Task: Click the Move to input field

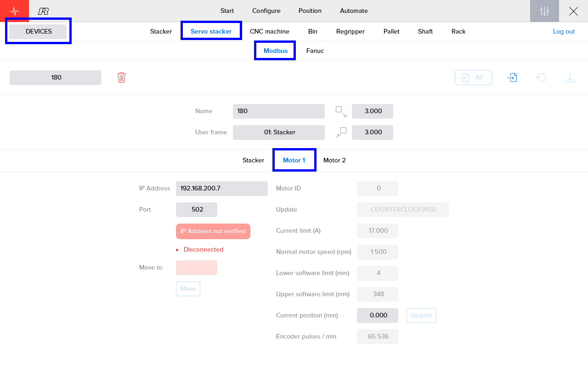Action: [197, 268]
